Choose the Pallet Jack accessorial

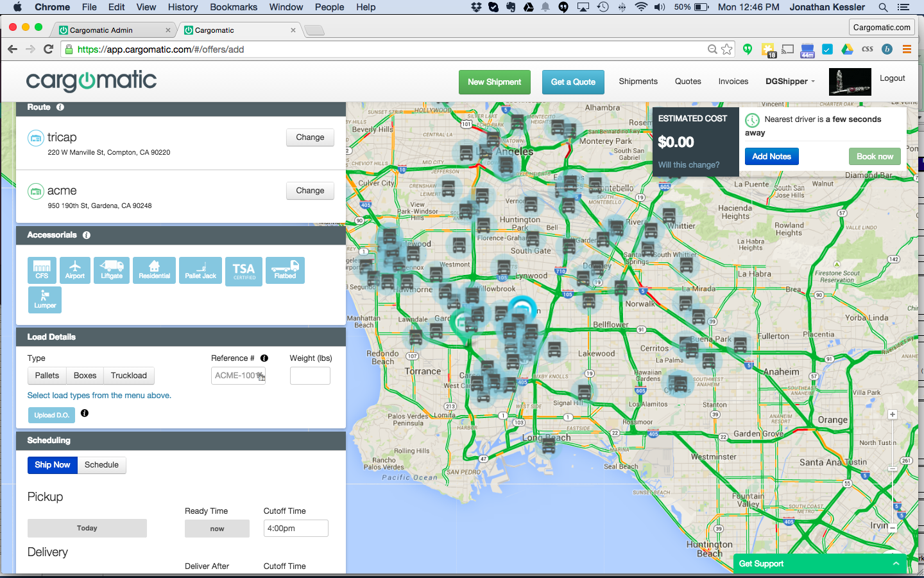point(200,270)
